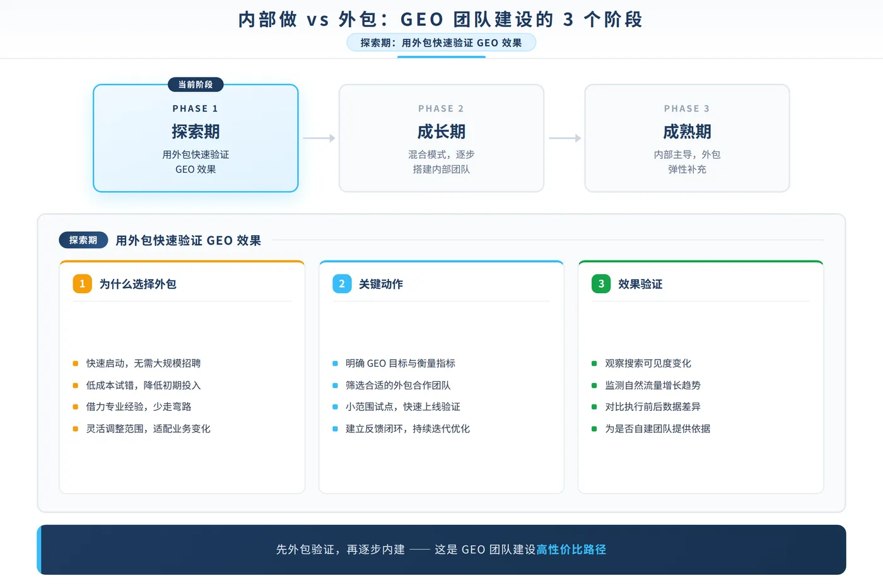Click the 效果验证 card heading

[x=640, y=284]
